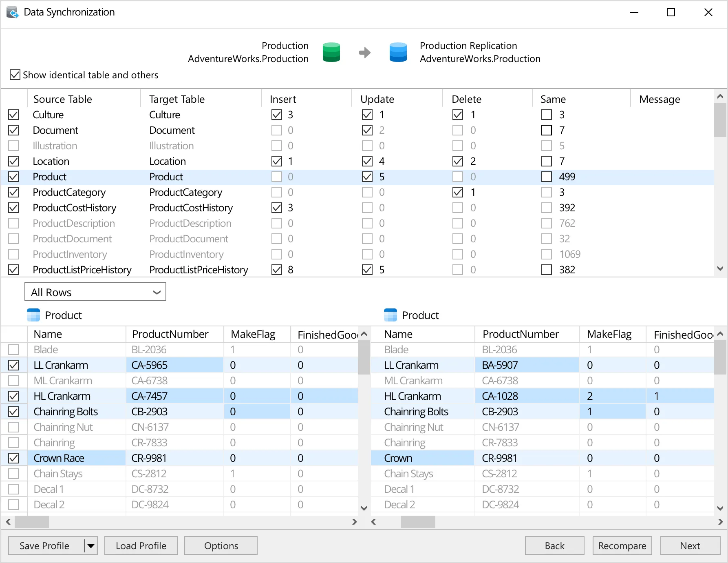Click the right grid horizontal scroll right arrow
The width and height of the screenshot is (728, 563).
720,521
